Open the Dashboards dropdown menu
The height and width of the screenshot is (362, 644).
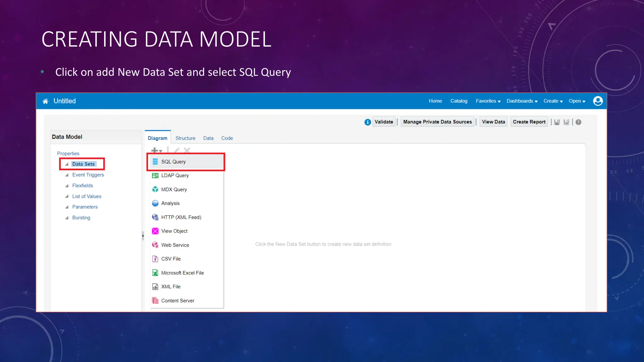[522, 101]
